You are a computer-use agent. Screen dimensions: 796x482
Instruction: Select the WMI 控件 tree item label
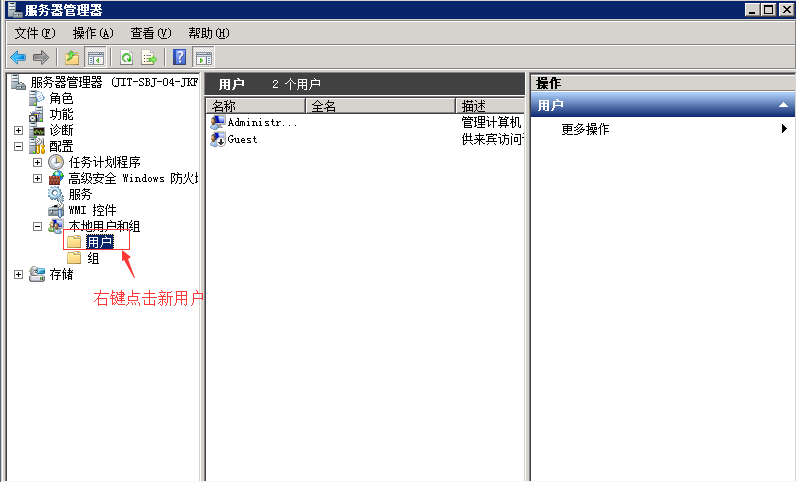pos(92,210)
